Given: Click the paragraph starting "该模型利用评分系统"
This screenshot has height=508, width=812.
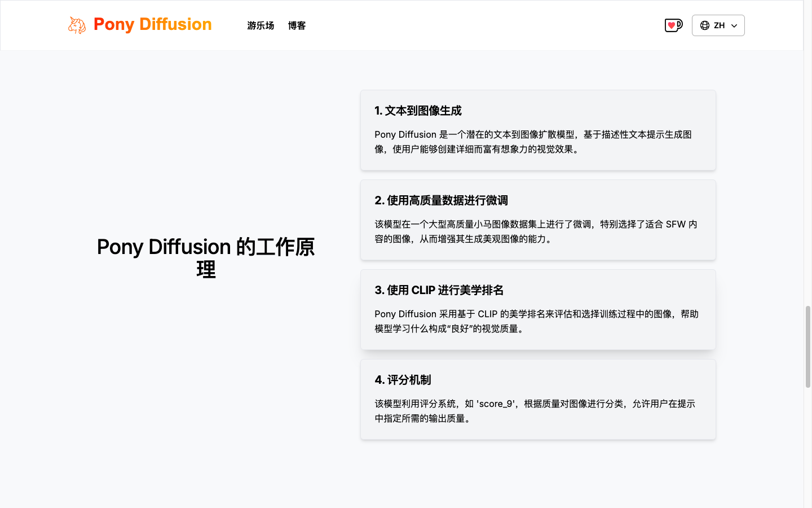Looking at the screenshot, I should [535, 411].
